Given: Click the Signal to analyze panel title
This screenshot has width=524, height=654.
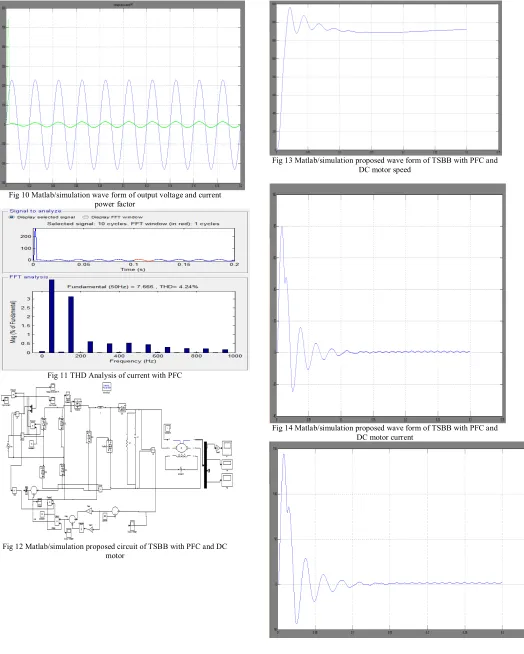Looking at the screenshot, I should click(x=35, y=211).
